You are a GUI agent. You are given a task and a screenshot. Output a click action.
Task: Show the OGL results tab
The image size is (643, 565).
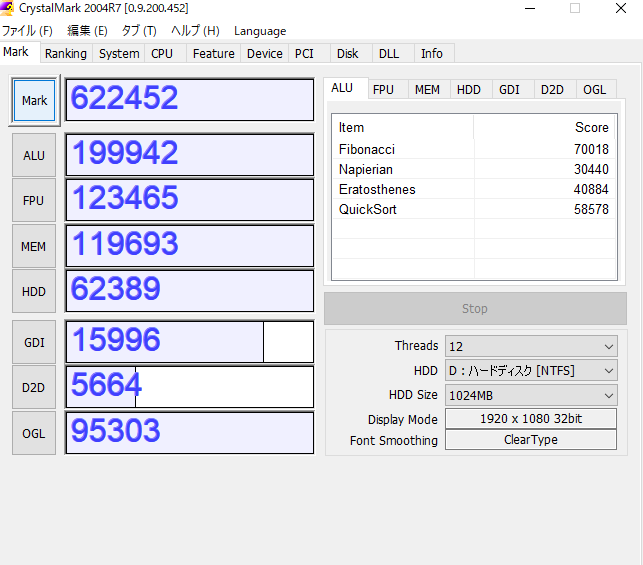(595, 90)
